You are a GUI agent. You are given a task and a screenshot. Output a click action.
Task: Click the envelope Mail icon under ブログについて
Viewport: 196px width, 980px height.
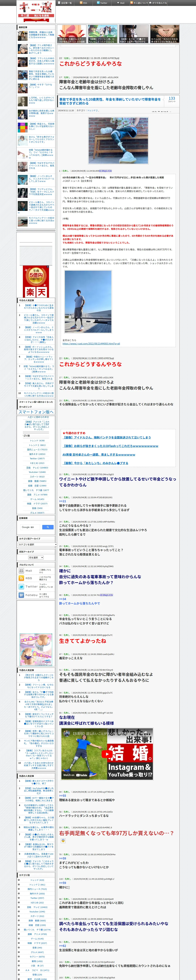21,571
